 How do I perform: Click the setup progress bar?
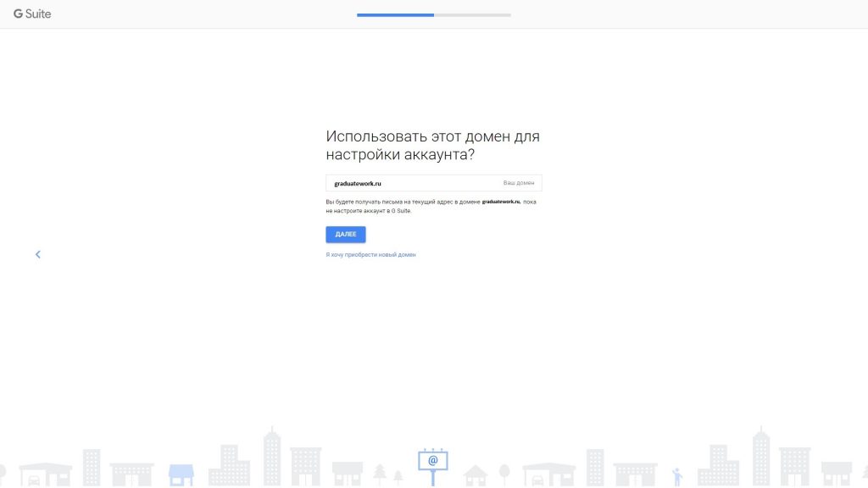[x=433, y=15]
